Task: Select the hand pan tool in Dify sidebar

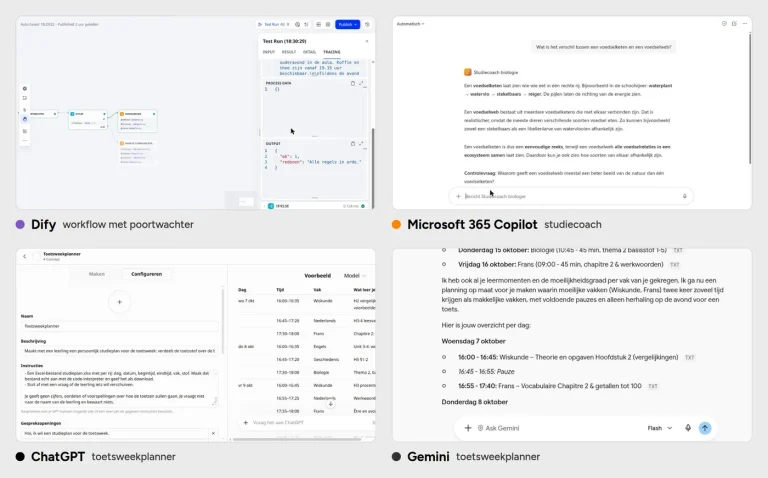Action: coord(24,119)
